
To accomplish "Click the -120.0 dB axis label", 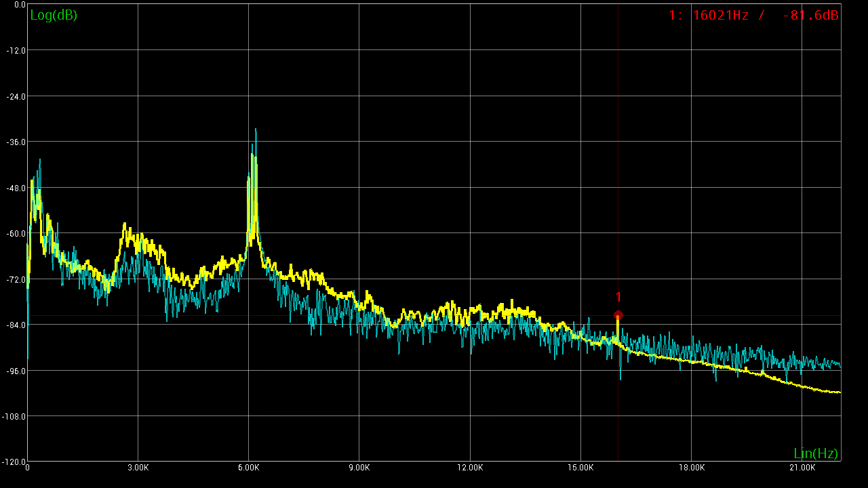I will tap(13, 461).
